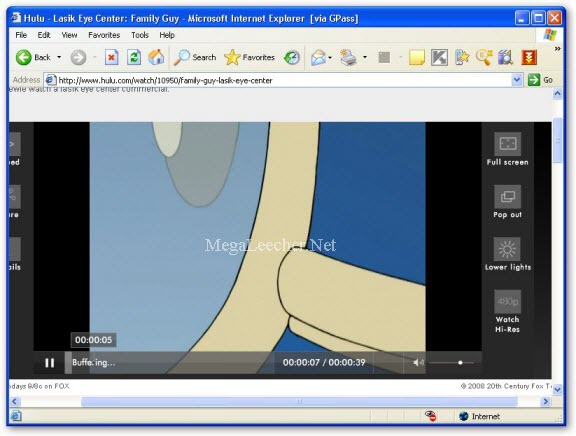
Task: Click the horizontal scrollbar left arrow
Action: click(14, 401)
